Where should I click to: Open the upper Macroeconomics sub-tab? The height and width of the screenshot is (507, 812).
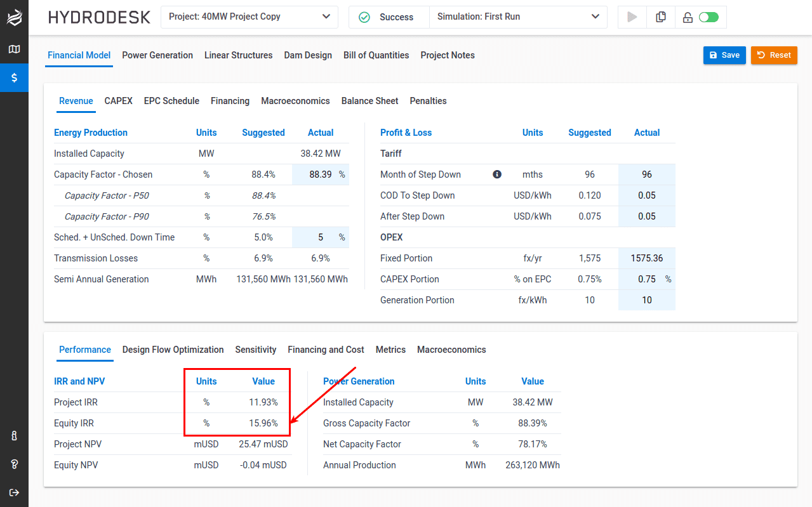tap(295, 101)
